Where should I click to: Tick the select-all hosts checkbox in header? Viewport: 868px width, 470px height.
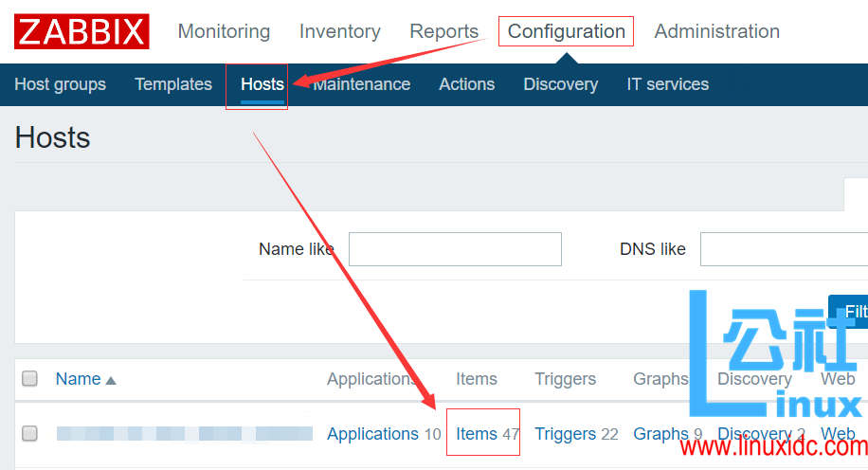click(30, 379)
